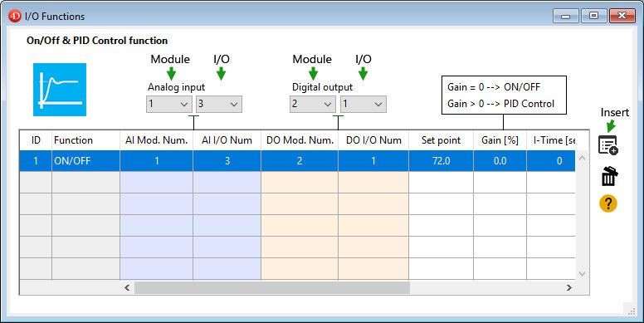The width and height of the screenshot is (644, 323).
Task: Select the I-Time value 0 cell
Action: pyautogui.click(x=551, y=161)
